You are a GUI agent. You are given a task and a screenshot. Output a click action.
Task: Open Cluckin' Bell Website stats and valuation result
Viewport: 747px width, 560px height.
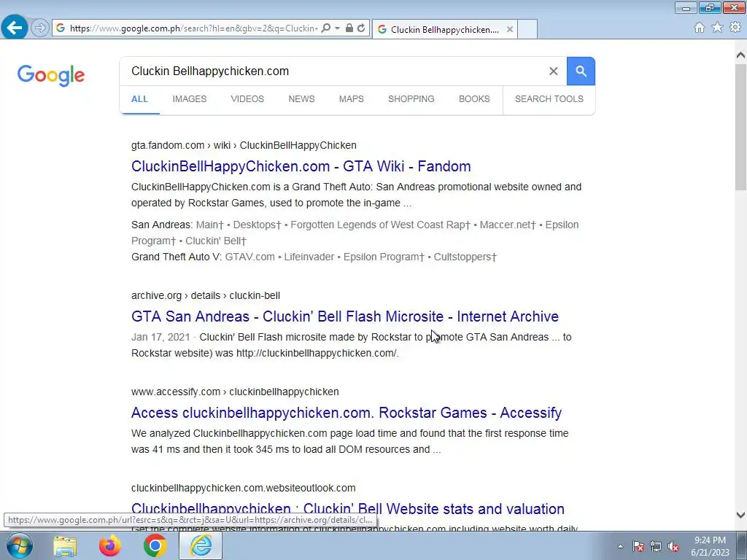[348, 508]
